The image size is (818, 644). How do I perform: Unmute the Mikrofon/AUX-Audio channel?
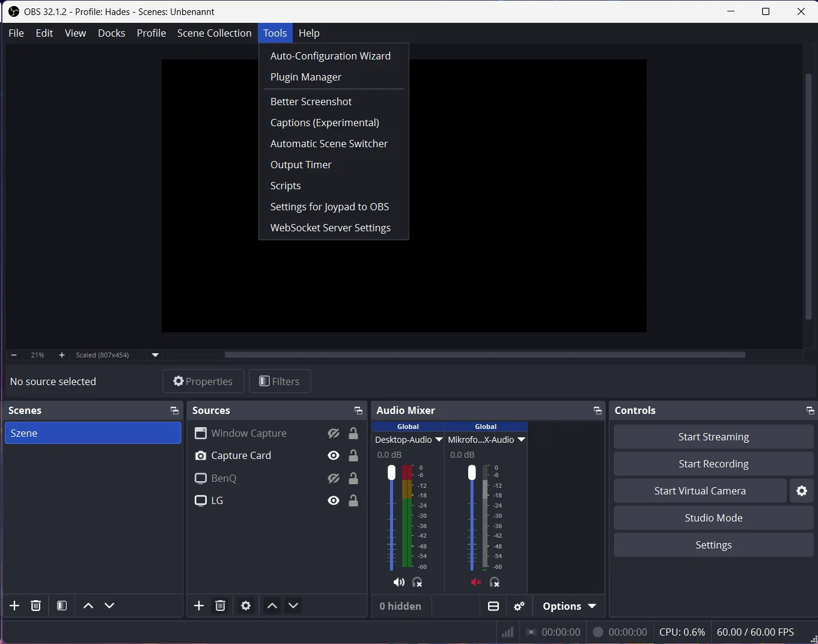476,582
